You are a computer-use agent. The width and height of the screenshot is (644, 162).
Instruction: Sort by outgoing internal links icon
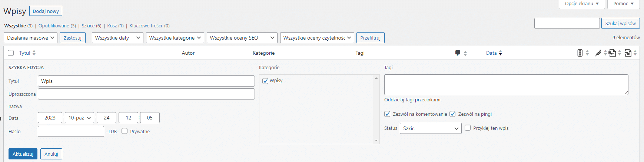[x=612, y=53]
